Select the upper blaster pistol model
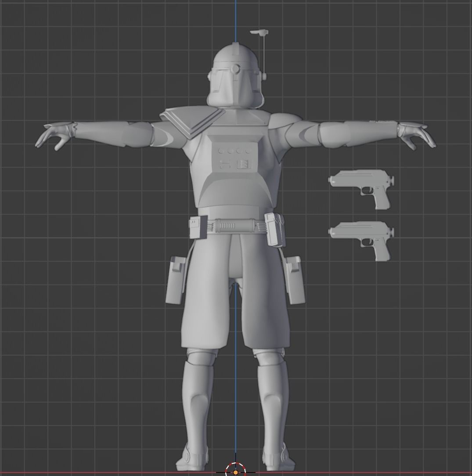 point(361,188)
